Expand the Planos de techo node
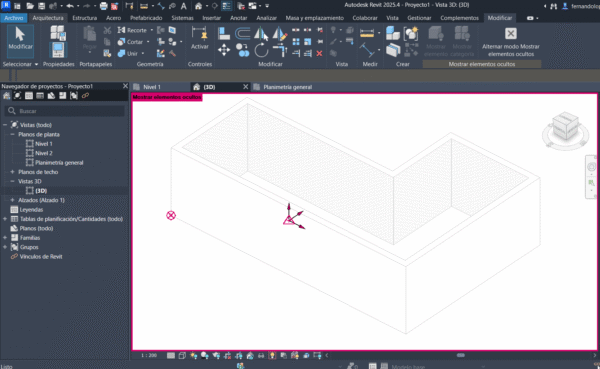This screenshot has height=369, width=600. point(13,172)
